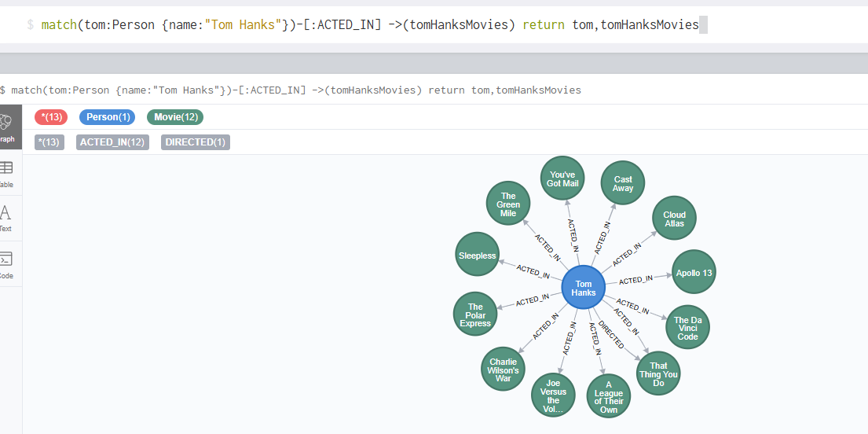Select the Sleepless movie node
The width and height of the screenshot is (868, 434).
coord(477,255)
